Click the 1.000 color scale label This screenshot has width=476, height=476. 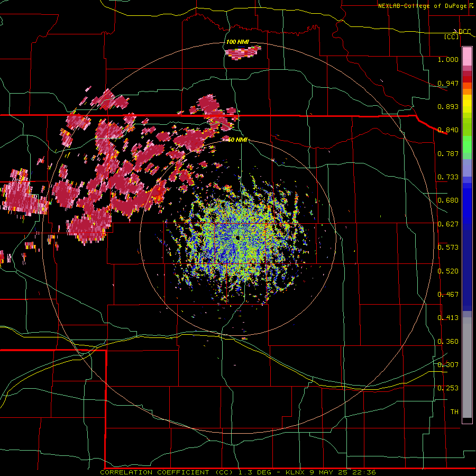(x=448, y=59)
